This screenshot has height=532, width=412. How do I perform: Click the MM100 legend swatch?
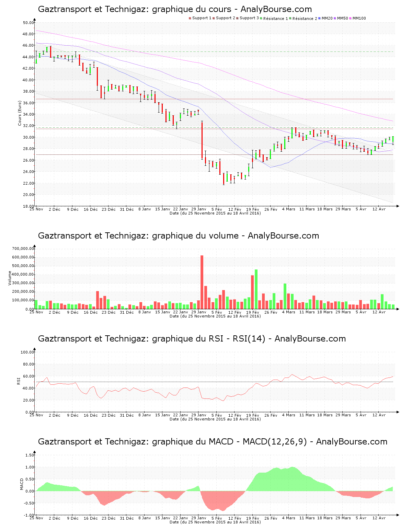pyautogui.click(x=350, y=18)
